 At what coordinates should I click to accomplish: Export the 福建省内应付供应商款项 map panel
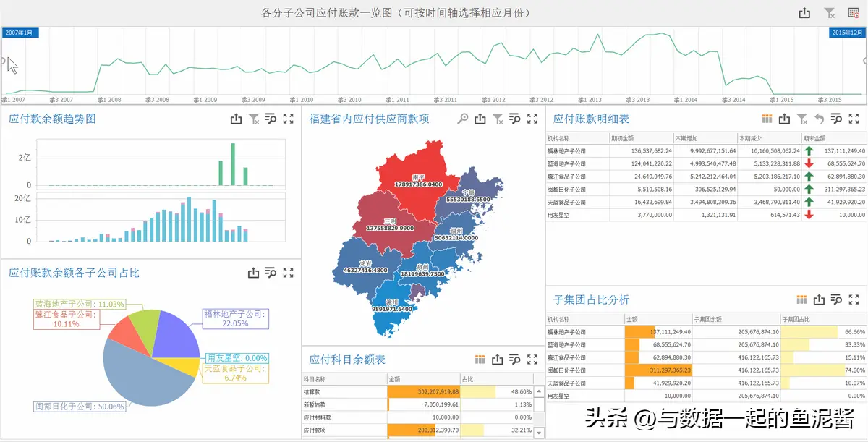480,119
